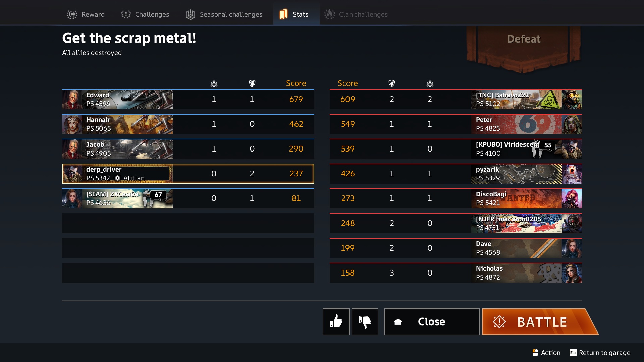Start a new match with BATTLE
Screen dimensions: 644x362
(x=540, y=322)
